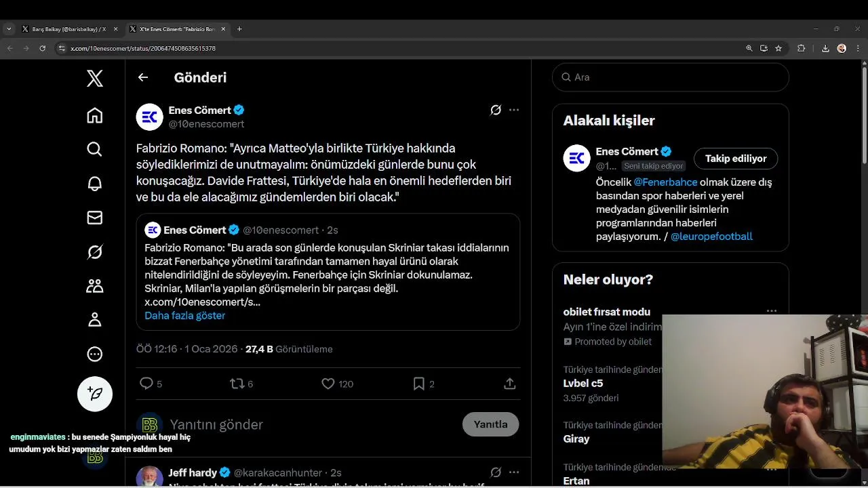Open the @Fenerbahce mention in bio
The image size is (868, 488).
pos(665,182)
